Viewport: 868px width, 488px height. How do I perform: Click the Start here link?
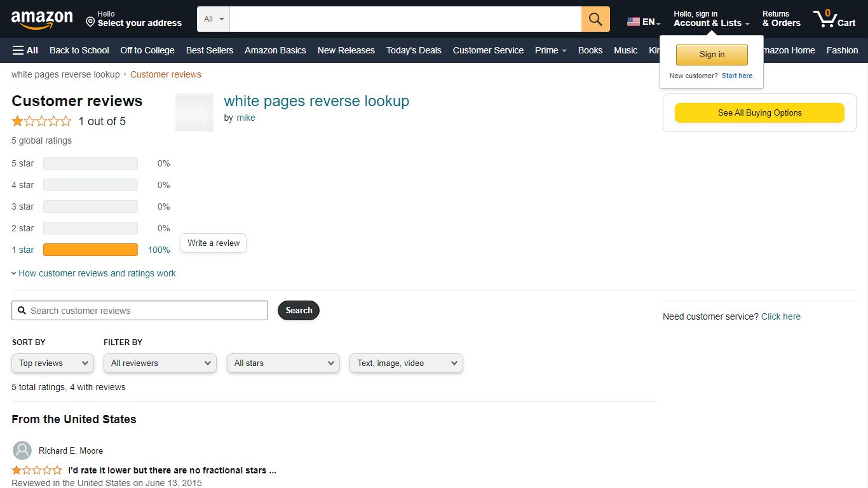tap(738, 76)
